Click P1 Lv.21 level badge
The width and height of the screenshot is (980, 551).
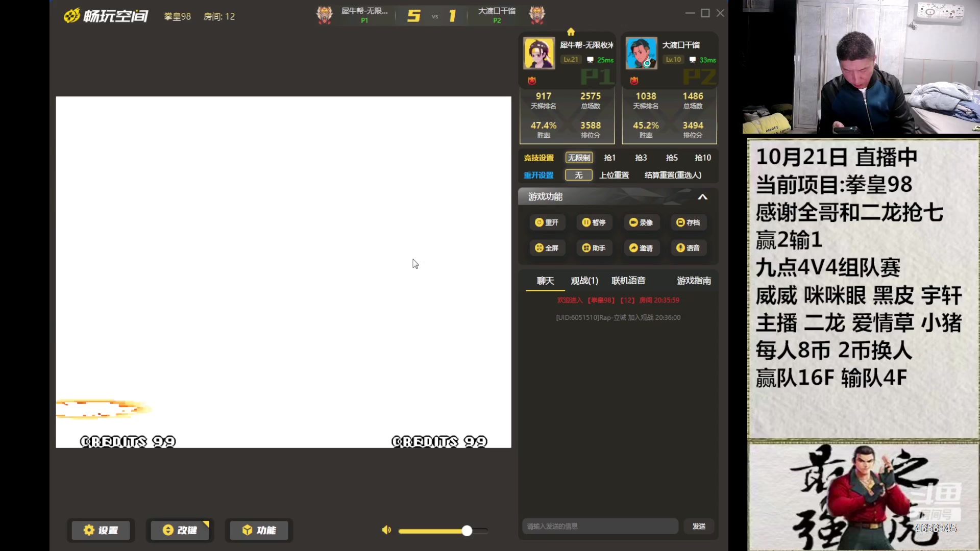[571, 60]
